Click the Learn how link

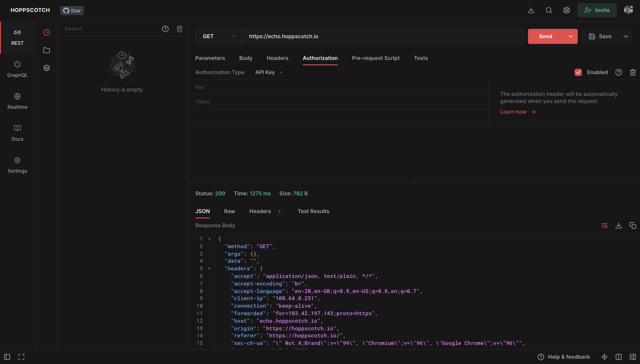coord(513,111)
